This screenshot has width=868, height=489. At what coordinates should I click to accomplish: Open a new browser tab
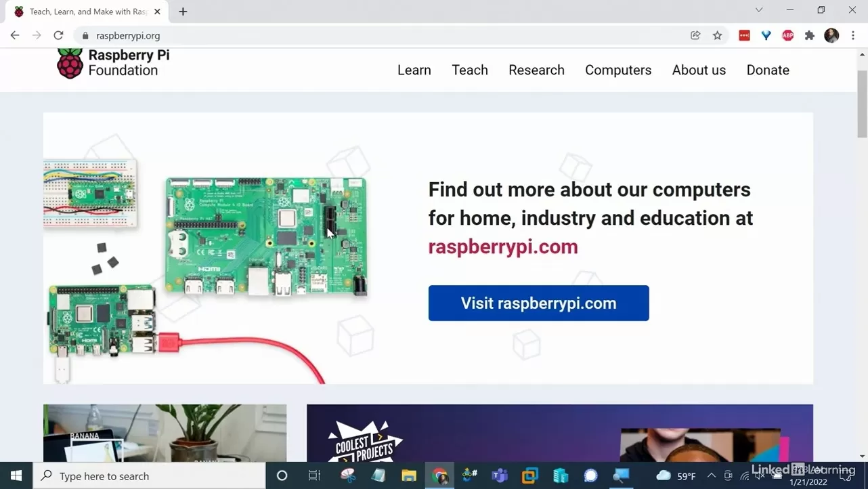183,12
